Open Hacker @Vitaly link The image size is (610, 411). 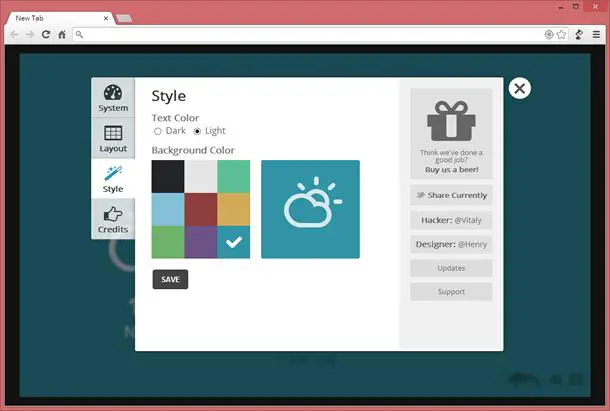[x=451, y=220]
